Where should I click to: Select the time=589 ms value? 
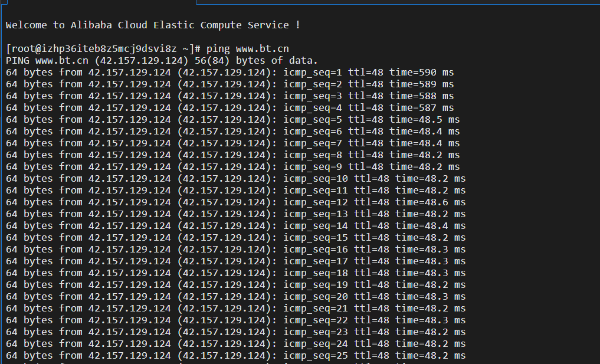[421, 84]
